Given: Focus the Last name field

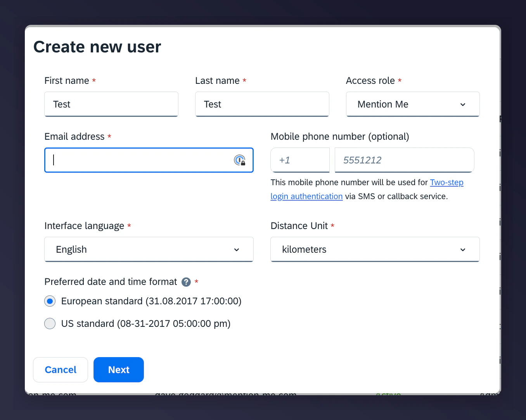Looking at the screenshot, I should coord(262,104).
